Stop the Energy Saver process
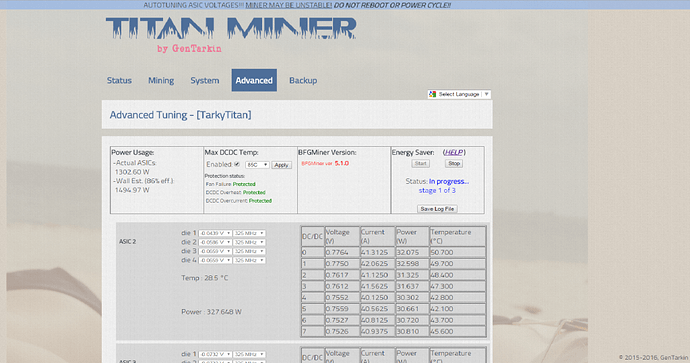 click(x=454, y=164)
